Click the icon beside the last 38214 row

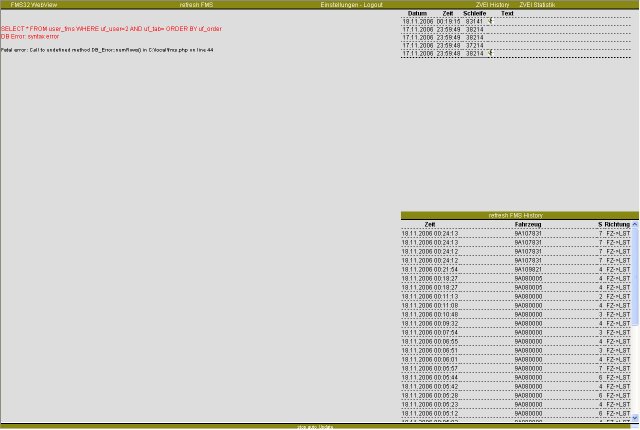[491, 53]
